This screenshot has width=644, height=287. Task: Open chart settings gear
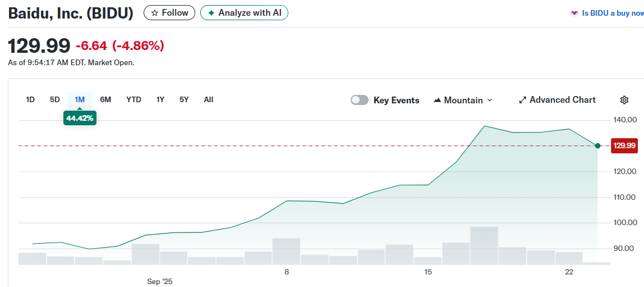pos(624,100)
